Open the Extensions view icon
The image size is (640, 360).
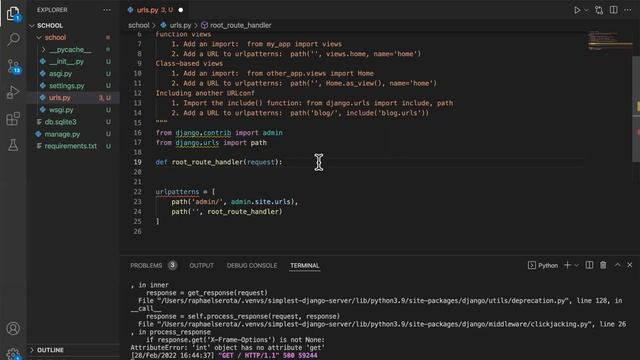pyautogui.click(x=13, y=119)
